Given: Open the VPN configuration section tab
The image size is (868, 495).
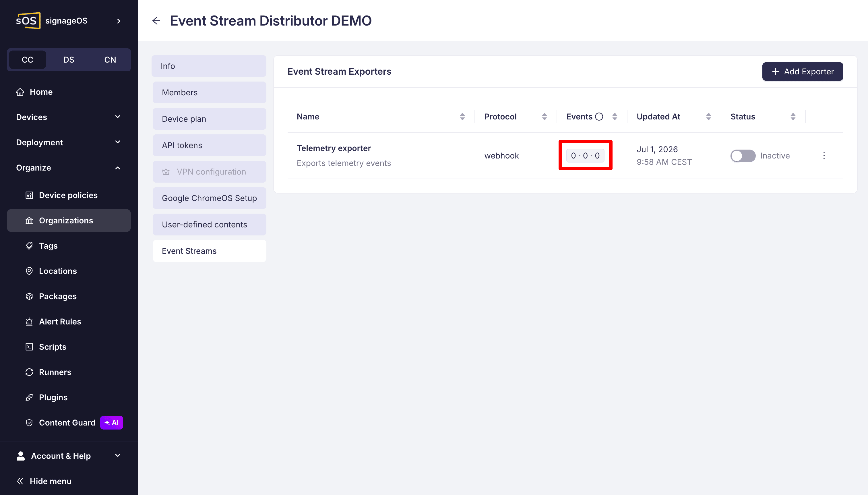Looking at the screenshot, I should pyautogui.click(x=209, y=172).
